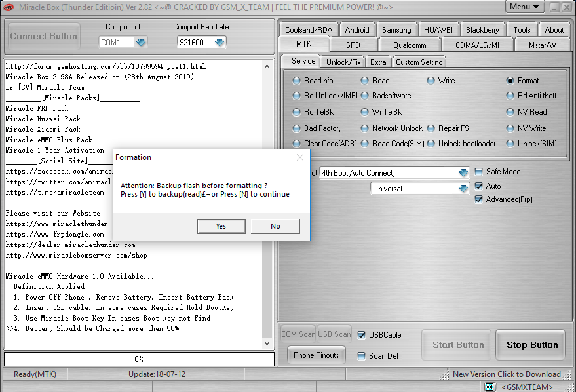Open the Universal dropdown list

463,189
